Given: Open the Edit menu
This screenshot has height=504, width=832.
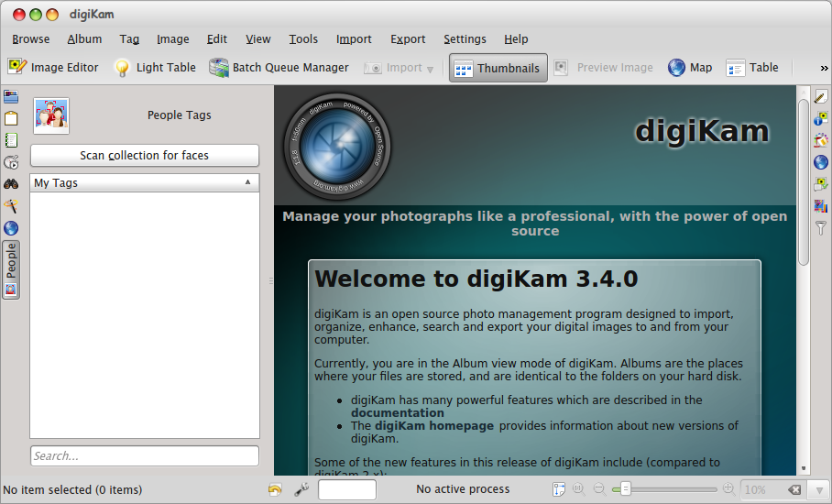Looking at the screenshot, I should [217, 39].
